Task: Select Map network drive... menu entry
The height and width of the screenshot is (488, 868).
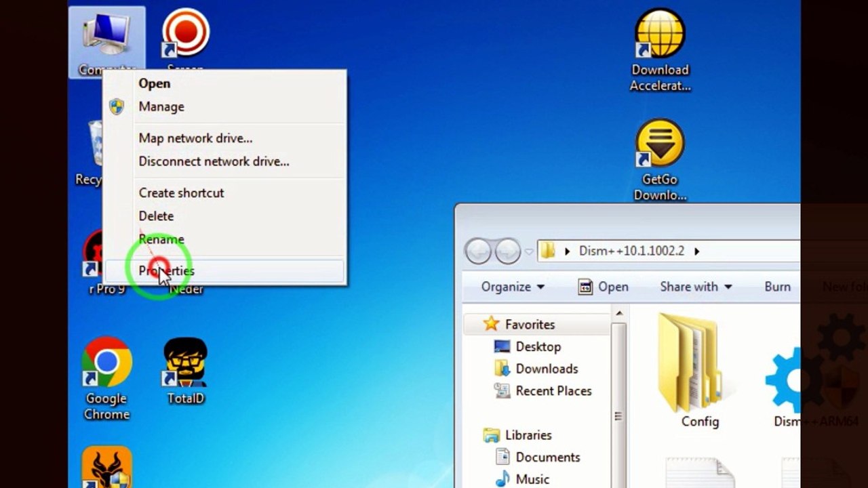Action: pos(224,138)
